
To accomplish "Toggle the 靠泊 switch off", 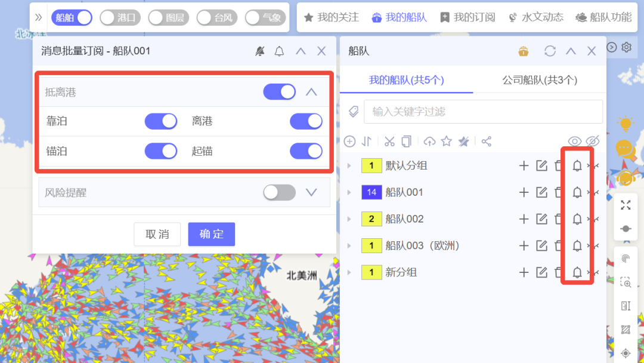I will 161,121.
